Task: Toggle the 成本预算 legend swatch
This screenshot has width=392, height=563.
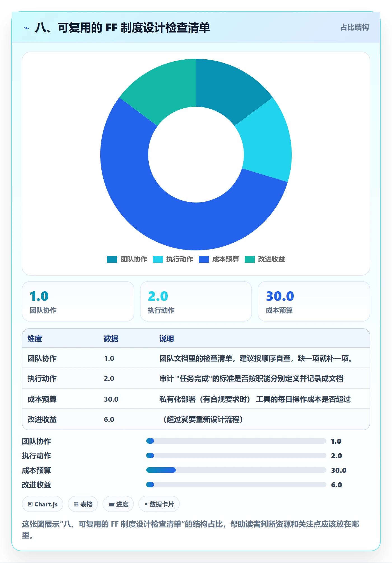Action: 204,259
